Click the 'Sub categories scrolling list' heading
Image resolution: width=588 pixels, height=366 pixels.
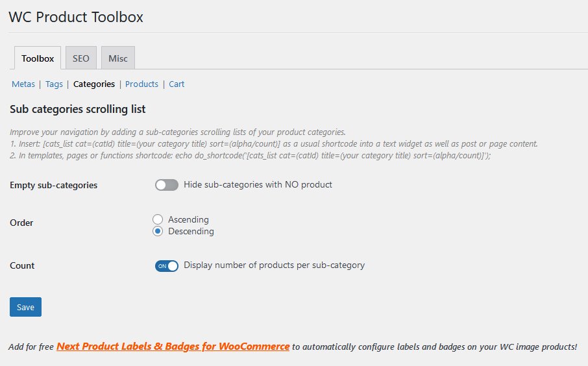[x=78, y=109]
